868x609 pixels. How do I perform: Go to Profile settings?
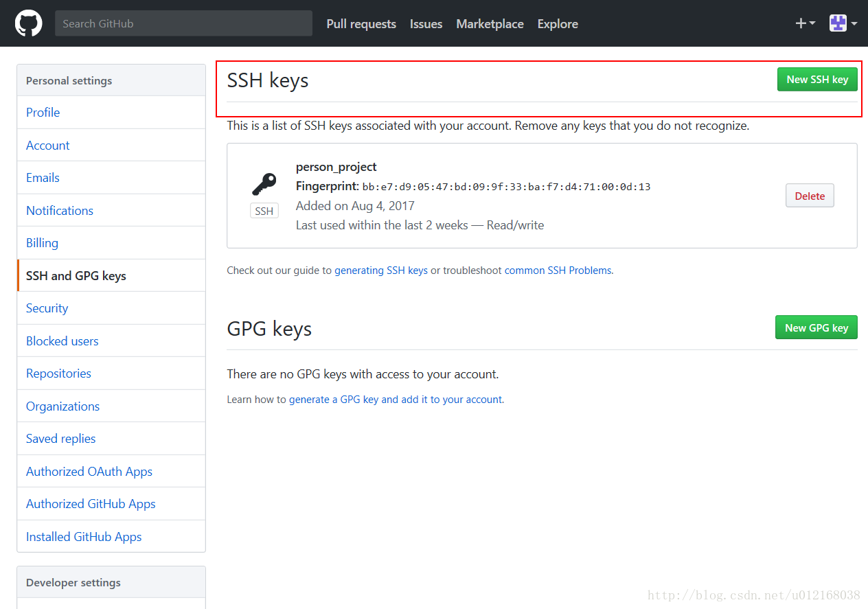(x=111, y=113)
